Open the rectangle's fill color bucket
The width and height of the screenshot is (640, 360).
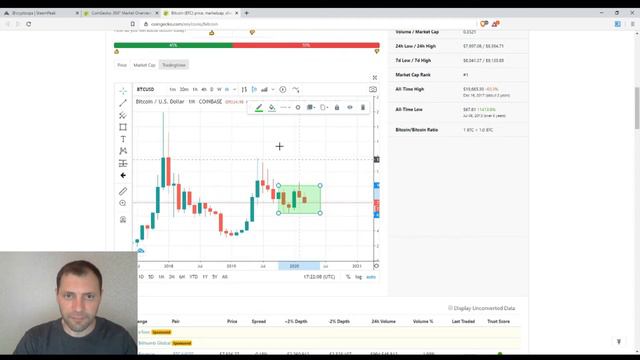point(271,108)
